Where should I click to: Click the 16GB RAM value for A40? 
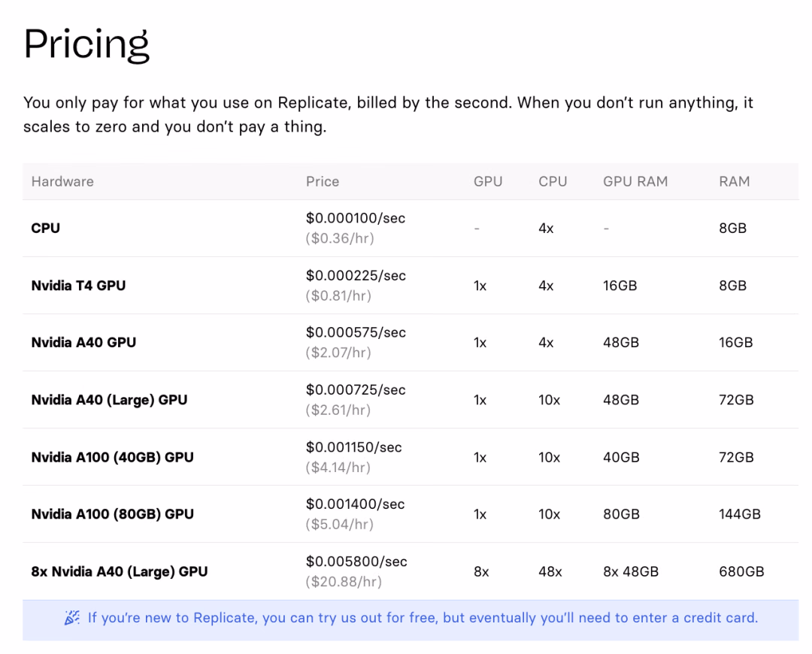click(x=736, y=342)
